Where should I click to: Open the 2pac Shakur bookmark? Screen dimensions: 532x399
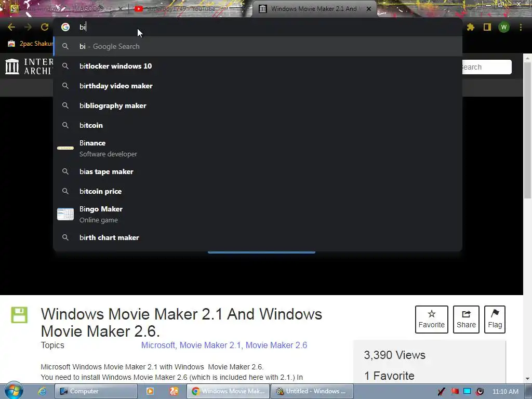pos(31,44)
